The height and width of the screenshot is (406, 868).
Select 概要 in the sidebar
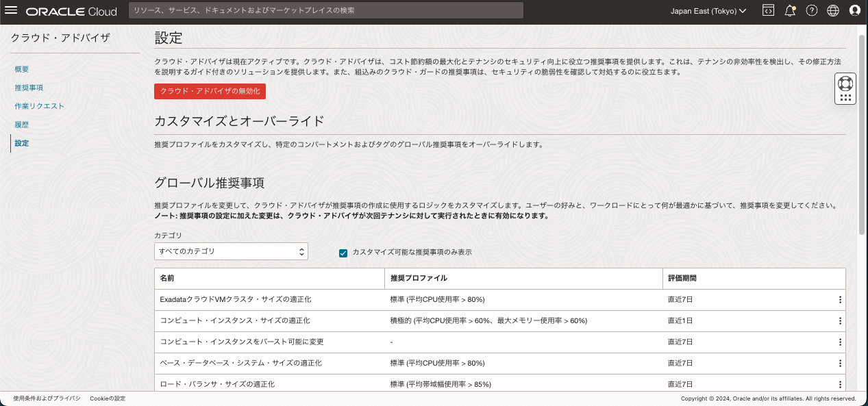(x=21, y=69)
